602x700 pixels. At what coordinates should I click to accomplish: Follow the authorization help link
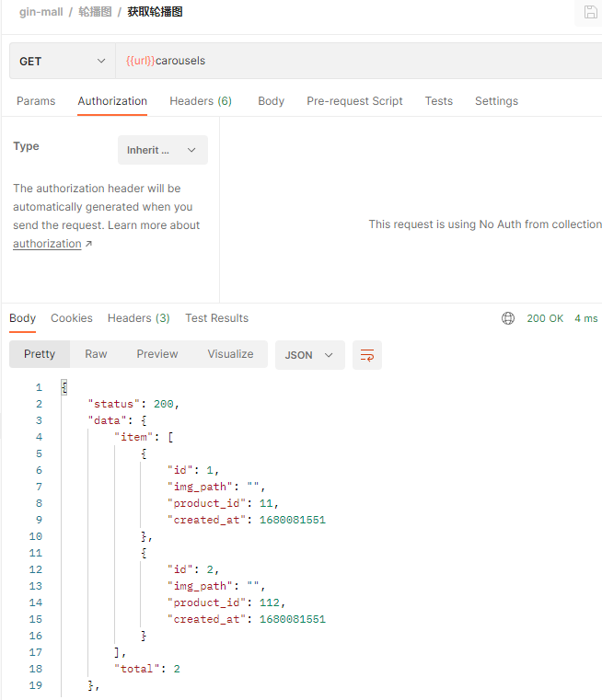point(48,244)
